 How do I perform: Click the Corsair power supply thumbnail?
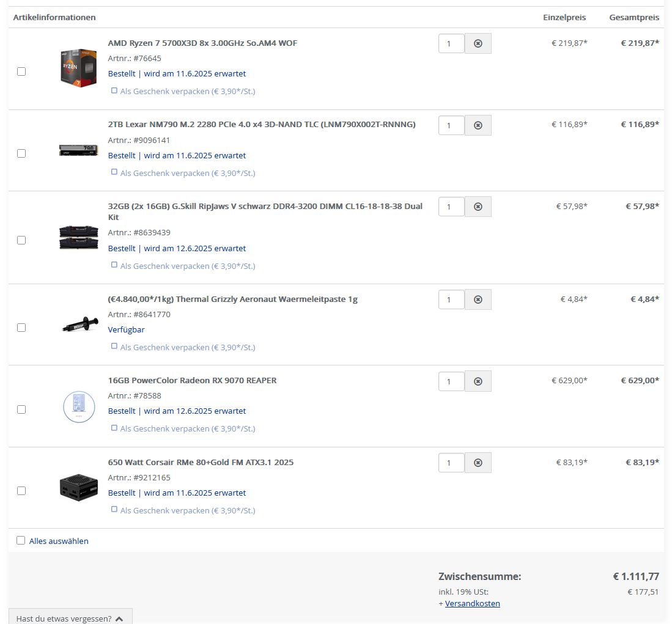point(78,487)
